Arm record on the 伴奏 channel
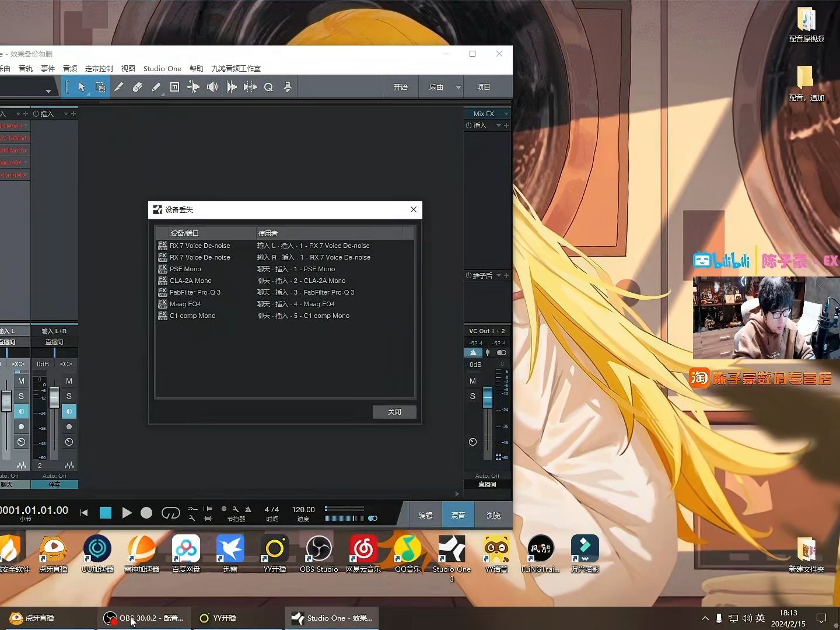The image size is (840, 630). (69, 426)
